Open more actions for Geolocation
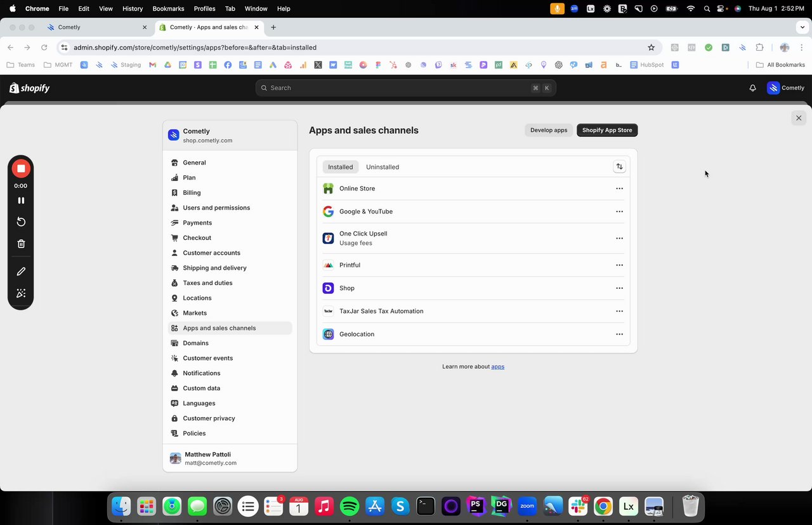The image size is (812, 525). click(620, 334)
